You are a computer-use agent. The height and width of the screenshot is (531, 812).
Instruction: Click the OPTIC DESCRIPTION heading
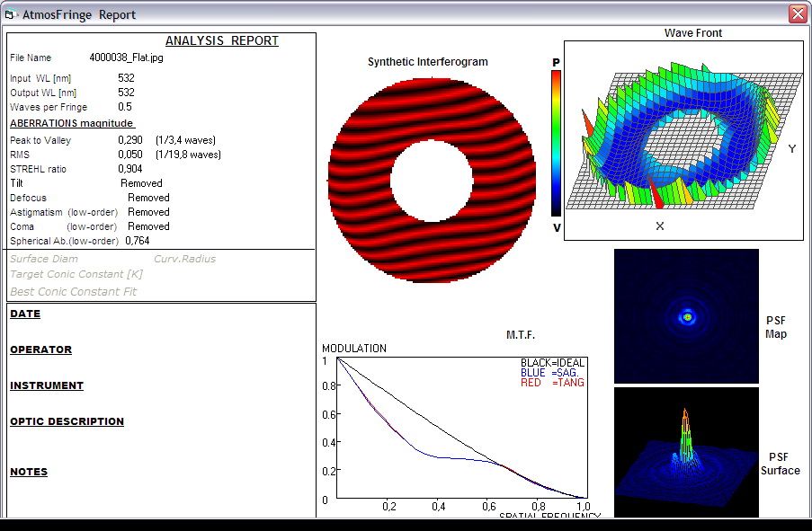click(67, 421)
